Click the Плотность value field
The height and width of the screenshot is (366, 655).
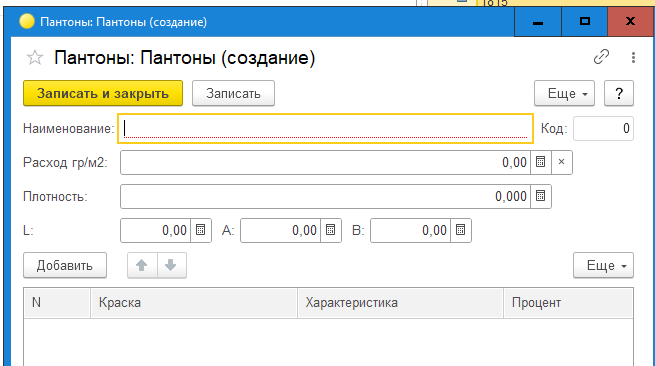click(325, 196)
